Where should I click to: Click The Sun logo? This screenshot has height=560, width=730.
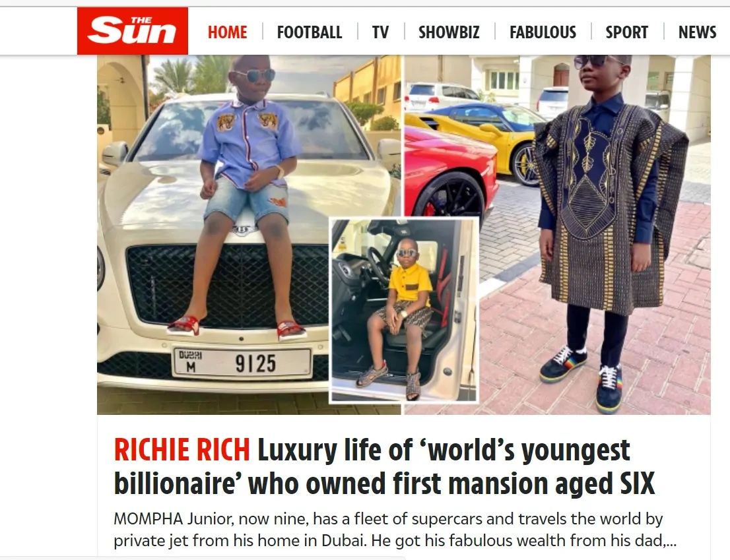tap(132, 31)
